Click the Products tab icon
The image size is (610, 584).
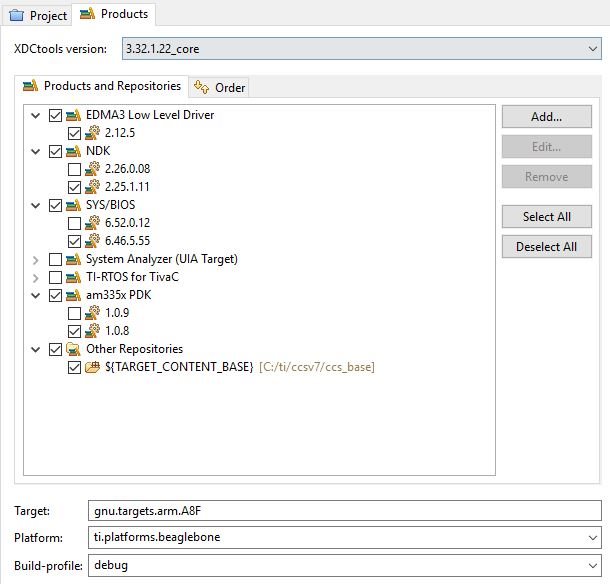(x=87, y=14)
